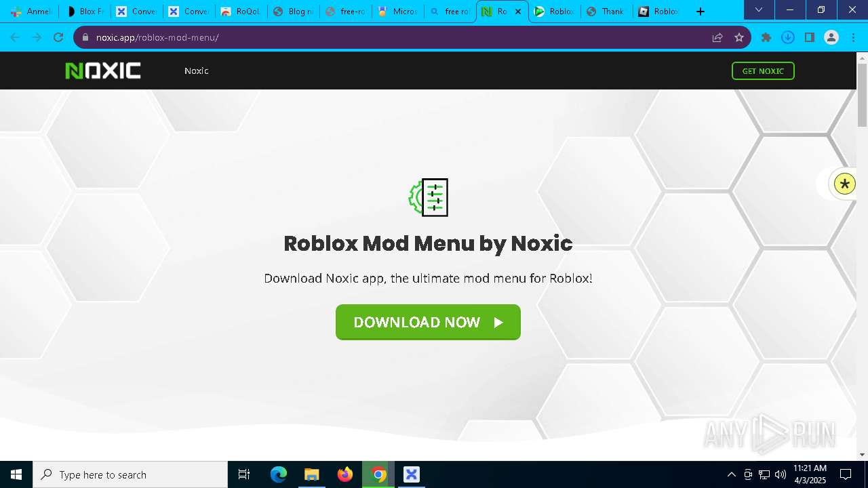Click the share page icon in address bar
868x488 pixels.
[x=717, y=37]
